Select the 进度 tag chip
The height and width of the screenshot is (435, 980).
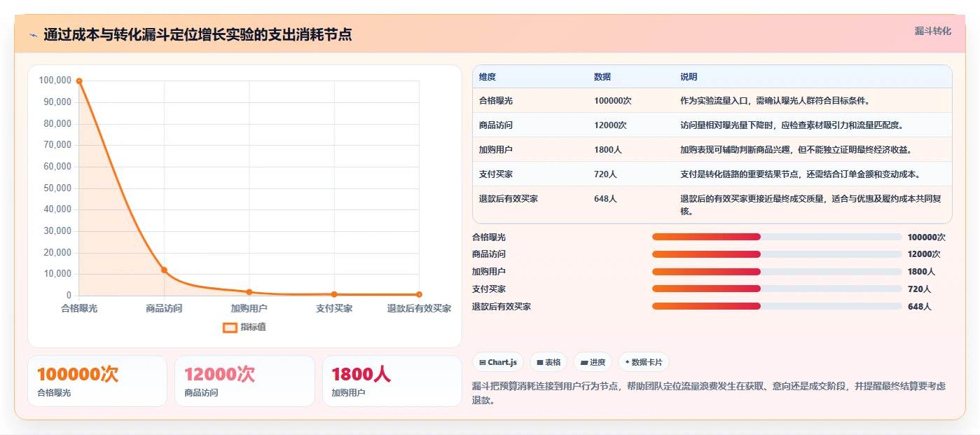click(593, 362)
